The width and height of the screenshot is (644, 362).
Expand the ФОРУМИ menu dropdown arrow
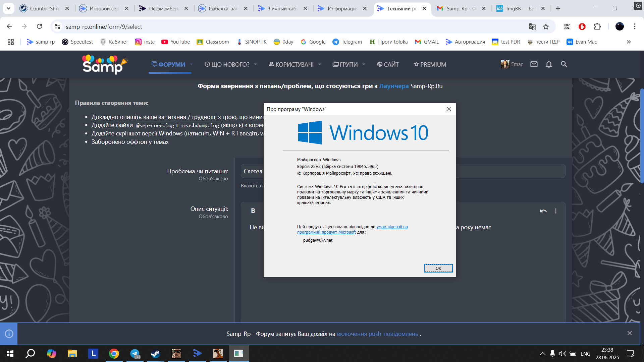click(x=192, y=64)
